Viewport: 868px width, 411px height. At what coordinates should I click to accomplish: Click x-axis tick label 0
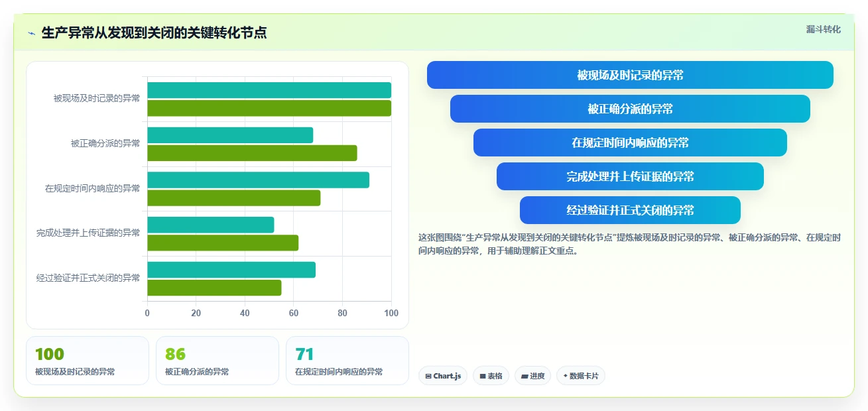tap(147, 313)
